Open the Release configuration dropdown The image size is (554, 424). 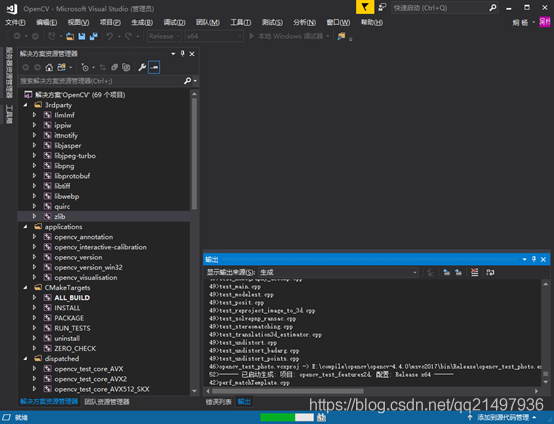(x=164, y=36)
